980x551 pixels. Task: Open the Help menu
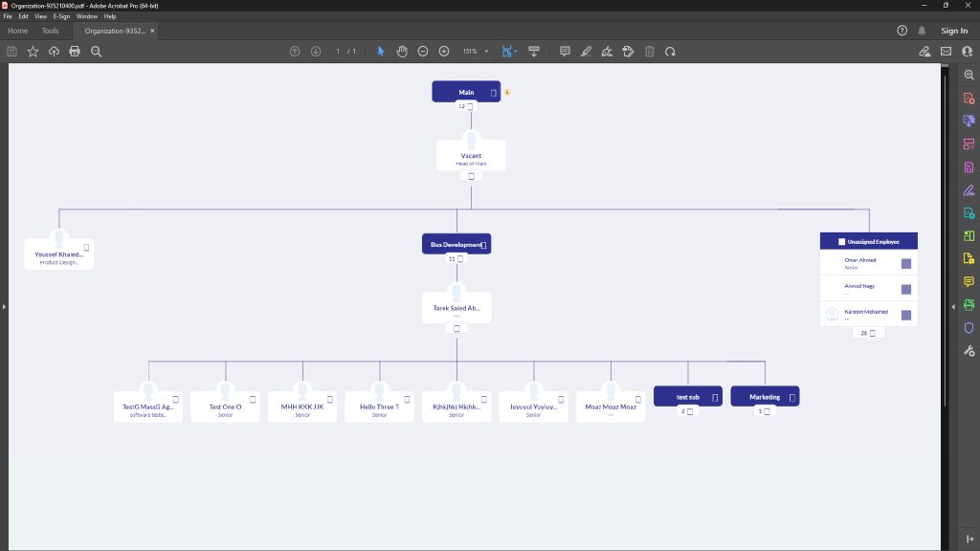pos(110,16)
